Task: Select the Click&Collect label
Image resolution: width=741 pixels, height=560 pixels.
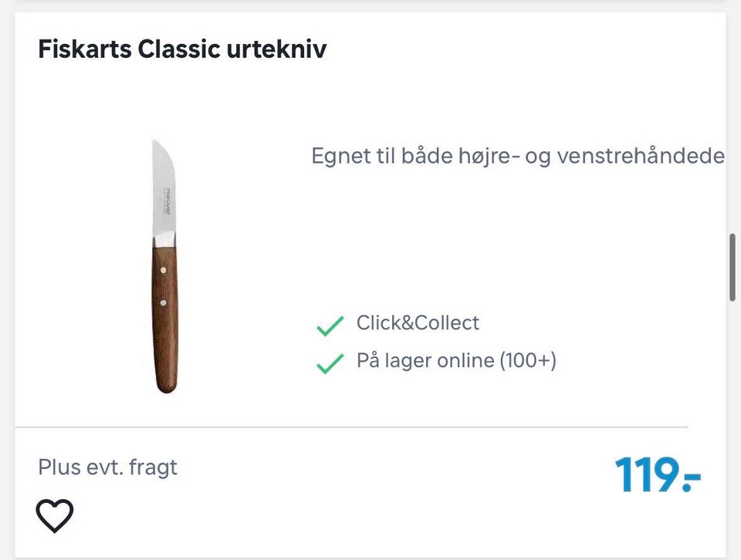Action: coord(418,322)
